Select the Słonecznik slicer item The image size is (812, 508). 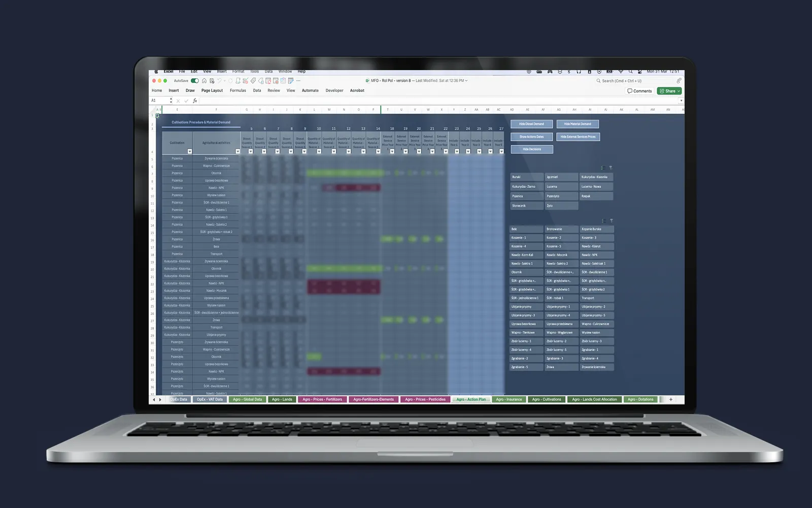pyautogui.click(x=526, y=206)
